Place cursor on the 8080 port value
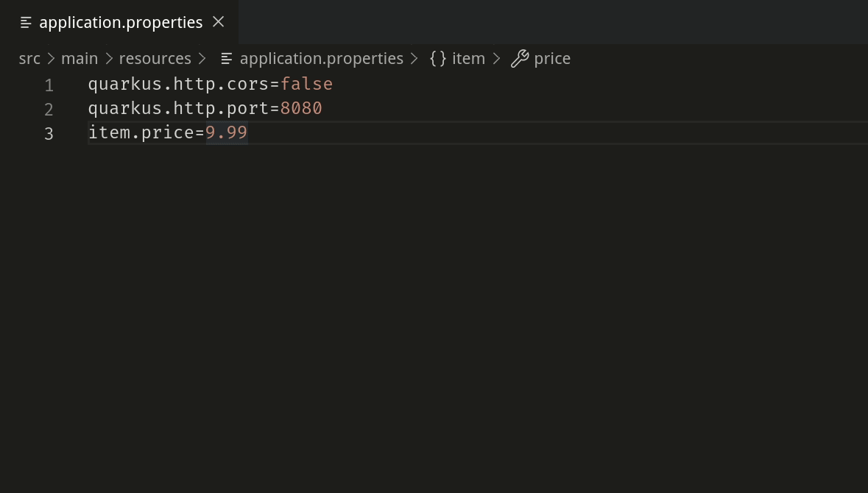The width and height of the screenshot is (868, 493). pos(301,109)
